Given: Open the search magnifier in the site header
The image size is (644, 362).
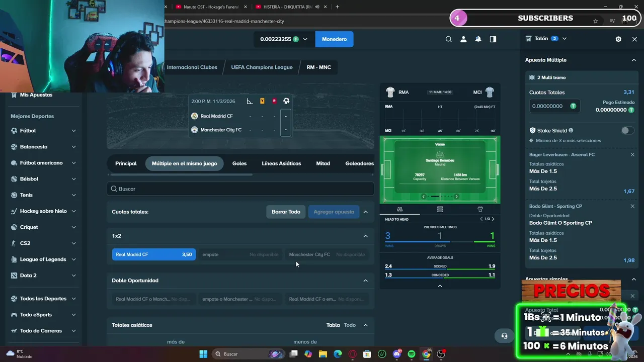Looking at the screenshot, I should [448, 39].
